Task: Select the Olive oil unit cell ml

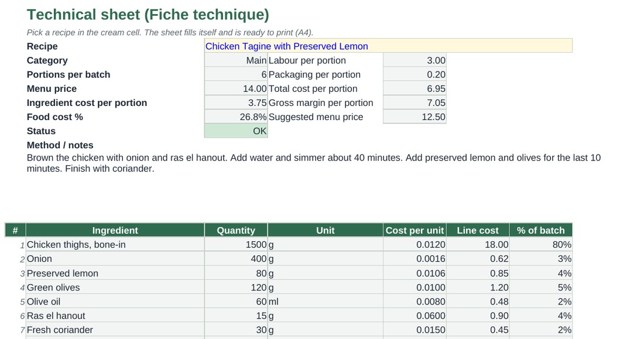Action: (326, 302)
